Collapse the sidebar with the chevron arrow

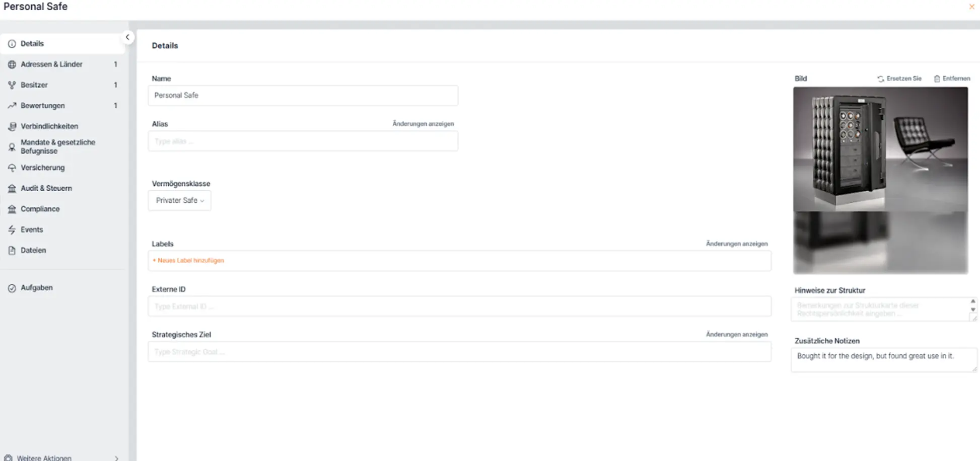coord(127,37)
